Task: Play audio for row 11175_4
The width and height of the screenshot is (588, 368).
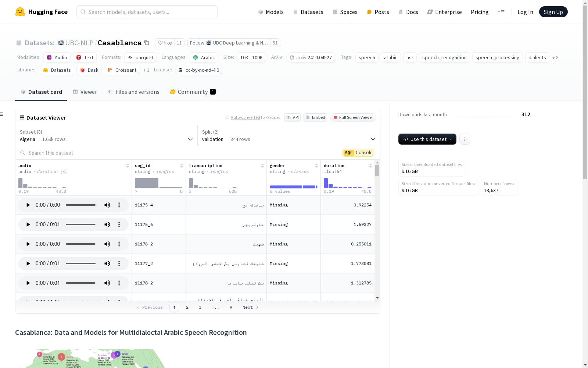Action: click(x=28, y=205)
